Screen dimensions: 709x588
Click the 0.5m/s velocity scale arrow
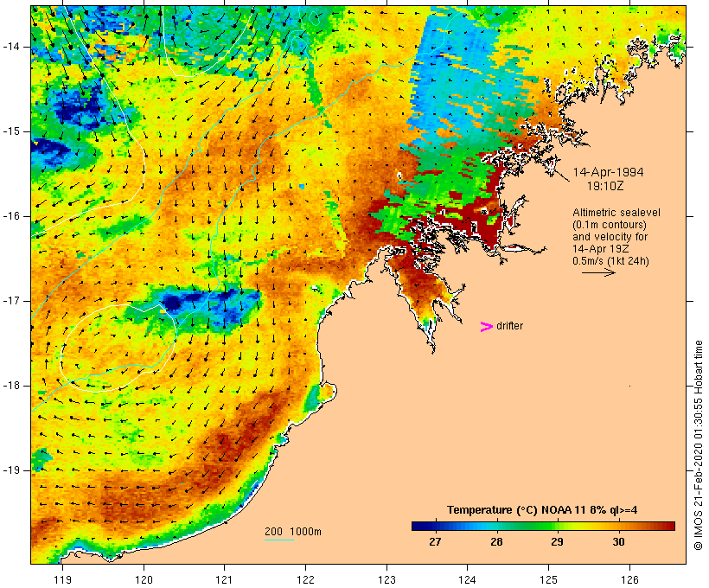598,272
